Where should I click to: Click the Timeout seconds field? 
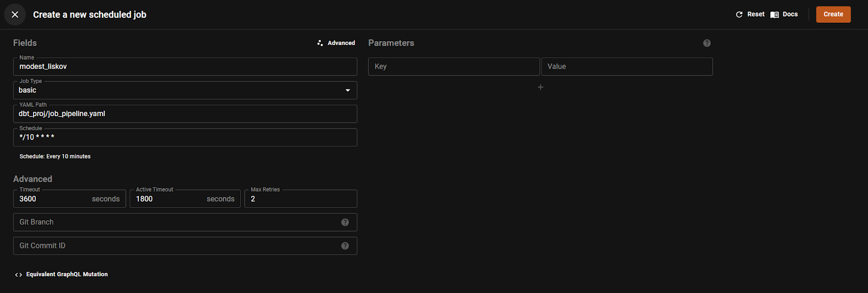(54, 199)
